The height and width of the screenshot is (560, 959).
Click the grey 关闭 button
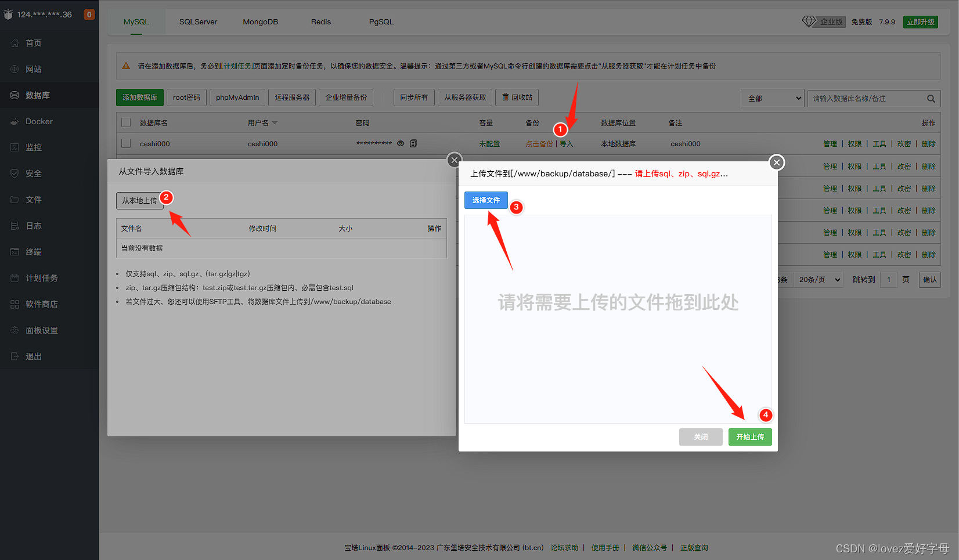(701, 437)
